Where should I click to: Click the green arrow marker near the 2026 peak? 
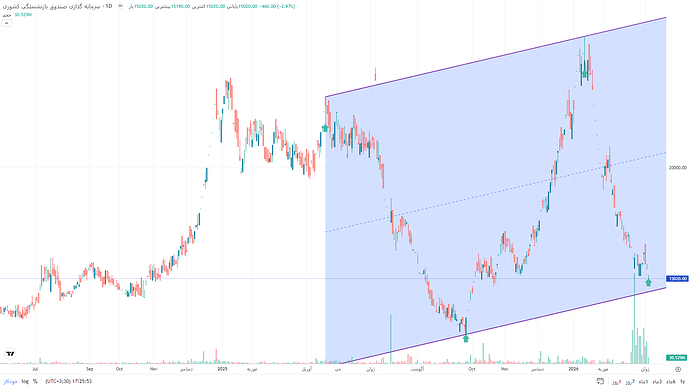point(584,74)
